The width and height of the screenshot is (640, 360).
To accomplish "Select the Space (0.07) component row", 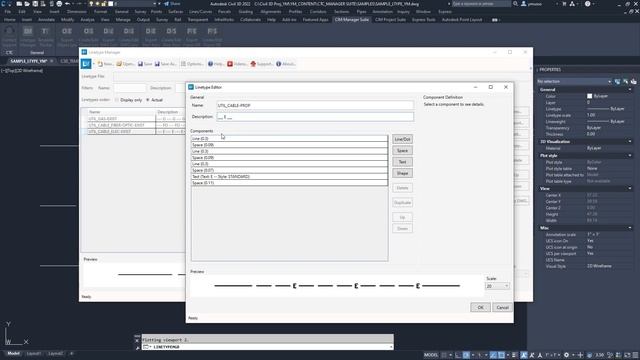I will (289, 170).
